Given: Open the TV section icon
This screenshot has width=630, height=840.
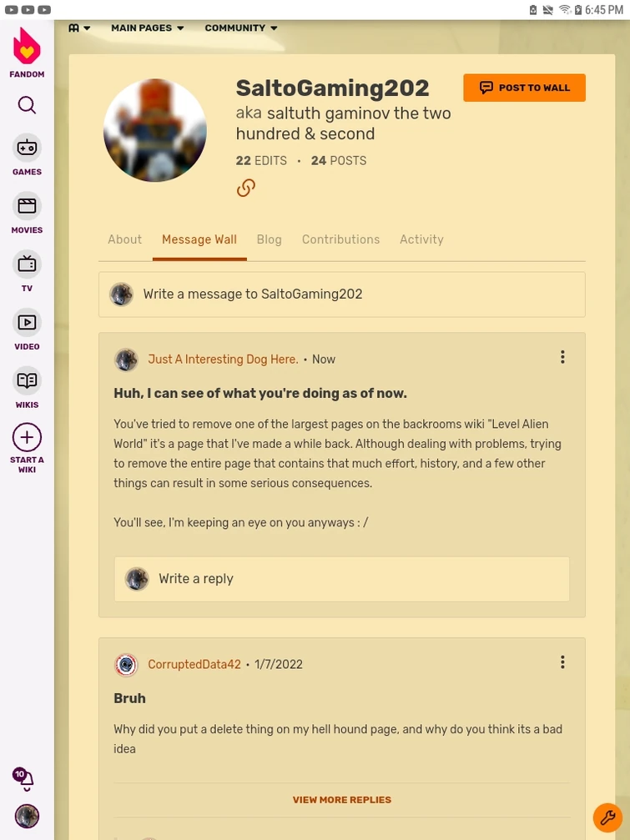Looking at the screenshot, I should (x=27, y=264).
